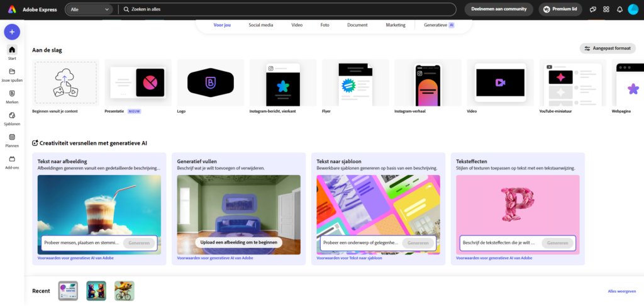Image resolution: width=644 pixels, height=306 pixels.
Task: Switch to the Generatieve AI tab
Action: [x=439, y=25]
